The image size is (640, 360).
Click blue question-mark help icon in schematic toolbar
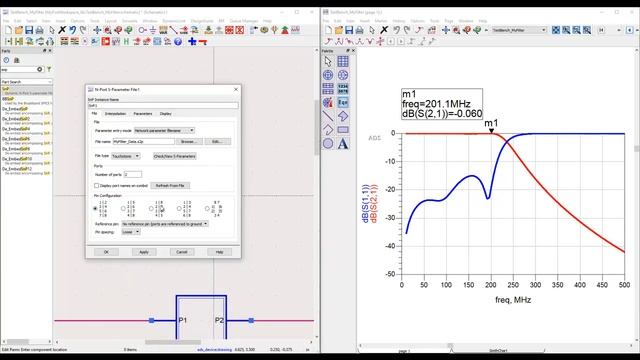click(178, 42)
